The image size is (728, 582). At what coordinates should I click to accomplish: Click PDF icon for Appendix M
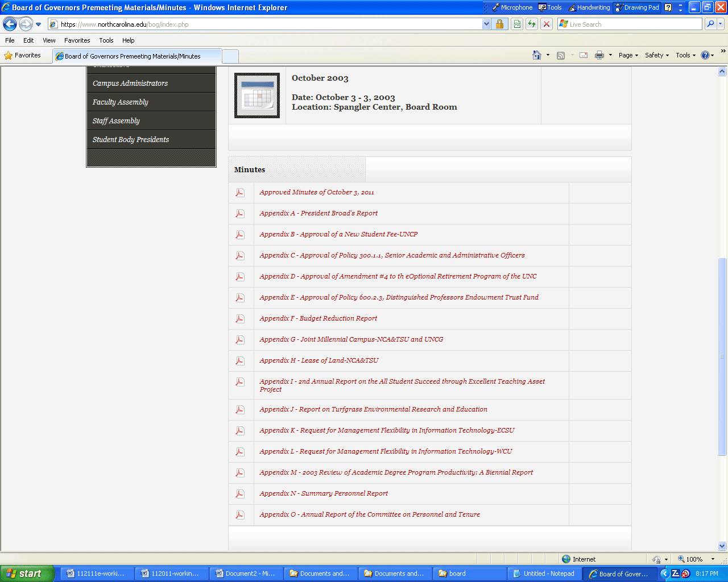pos(240,473)
